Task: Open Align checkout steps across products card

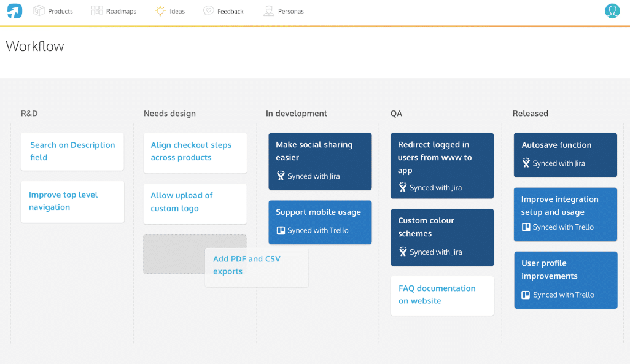Action: click(195, 153)
